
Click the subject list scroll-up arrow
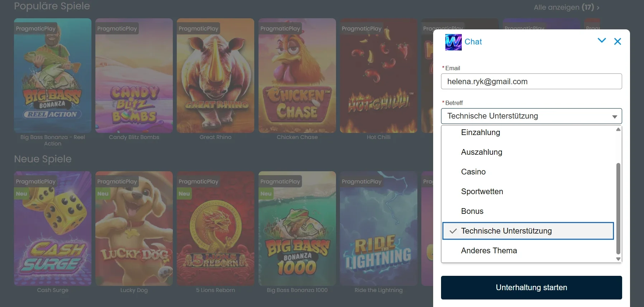point(618,129)
